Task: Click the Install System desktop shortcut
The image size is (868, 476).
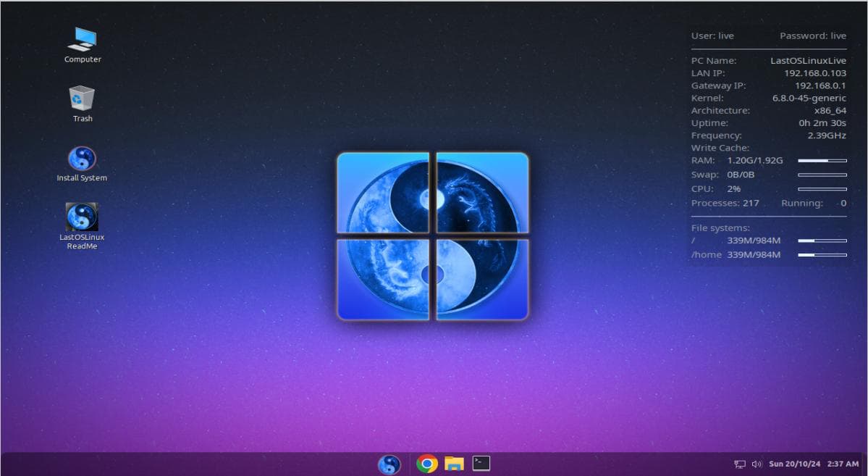Action: 82,159
